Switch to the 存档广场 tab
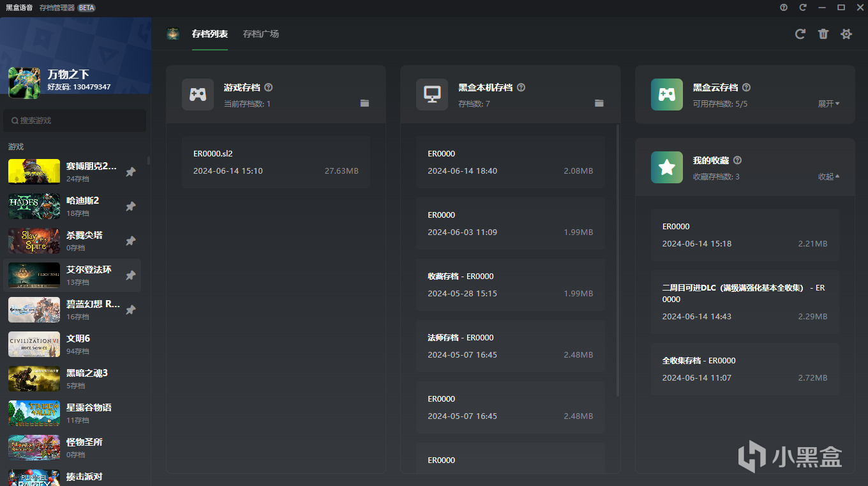 click(x=261, y=34)
